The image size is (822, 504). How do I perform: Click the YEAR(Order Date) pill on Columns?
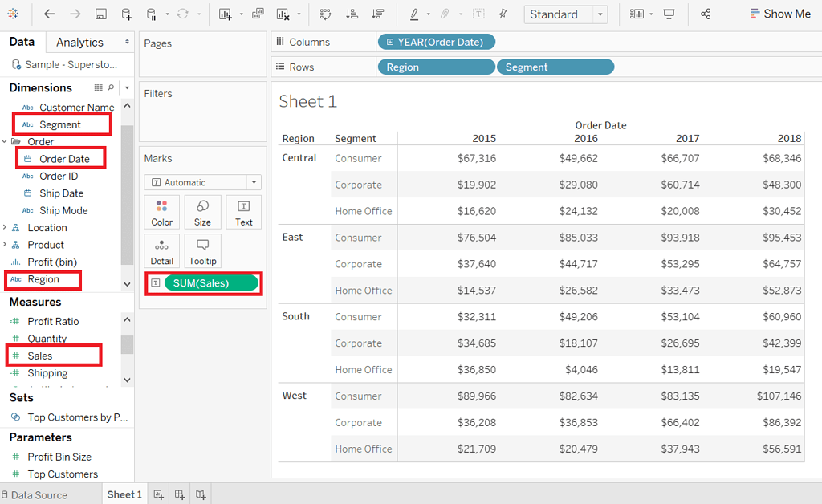point(437,40)
